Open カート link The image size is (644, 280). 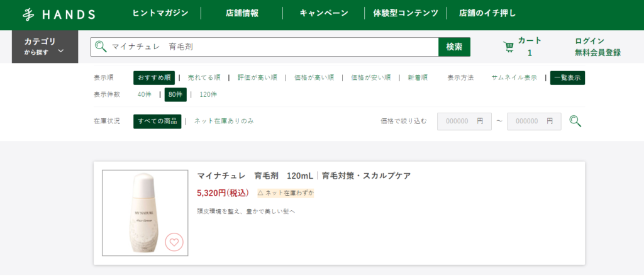point(530,40)
